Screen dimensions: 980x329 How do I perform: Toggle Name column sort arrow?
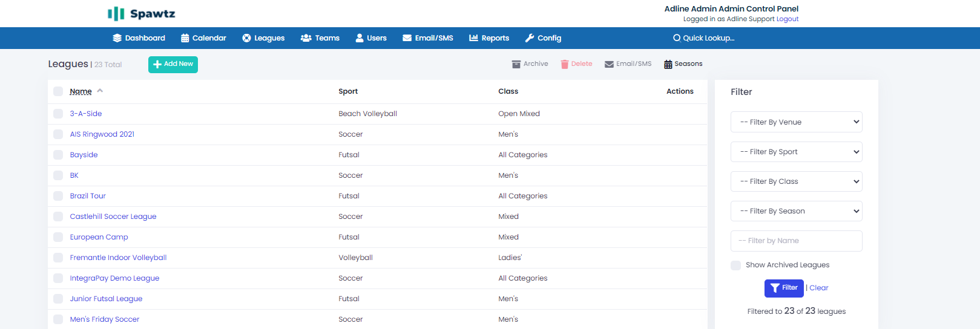coord(100,91)
